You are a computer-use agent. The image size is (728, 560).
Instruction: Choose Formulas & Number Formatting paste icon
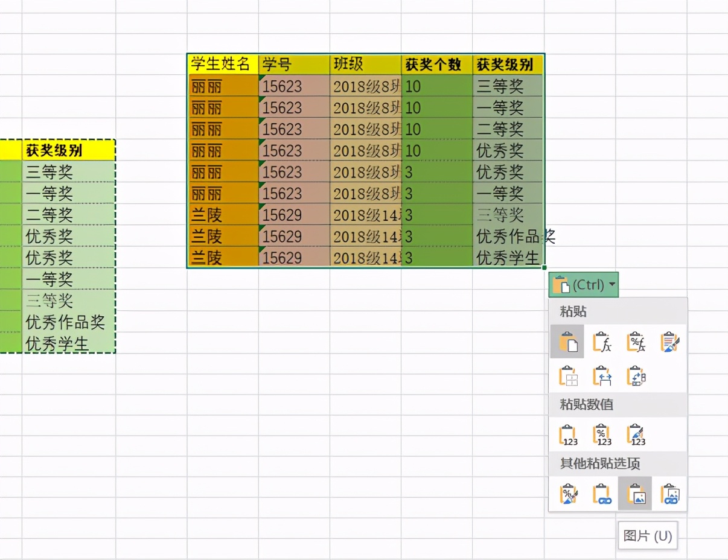point(636,342)
